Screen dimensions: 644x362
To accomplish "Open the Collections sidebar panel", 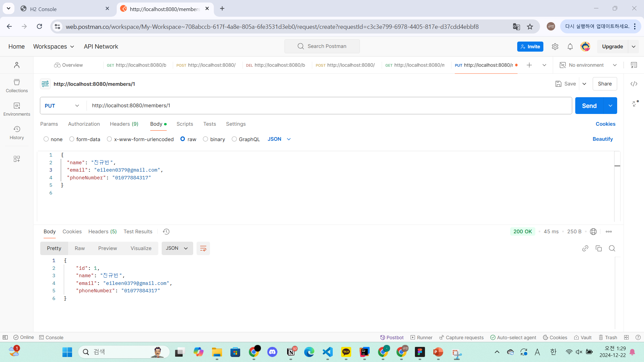I will pos(17,86).
